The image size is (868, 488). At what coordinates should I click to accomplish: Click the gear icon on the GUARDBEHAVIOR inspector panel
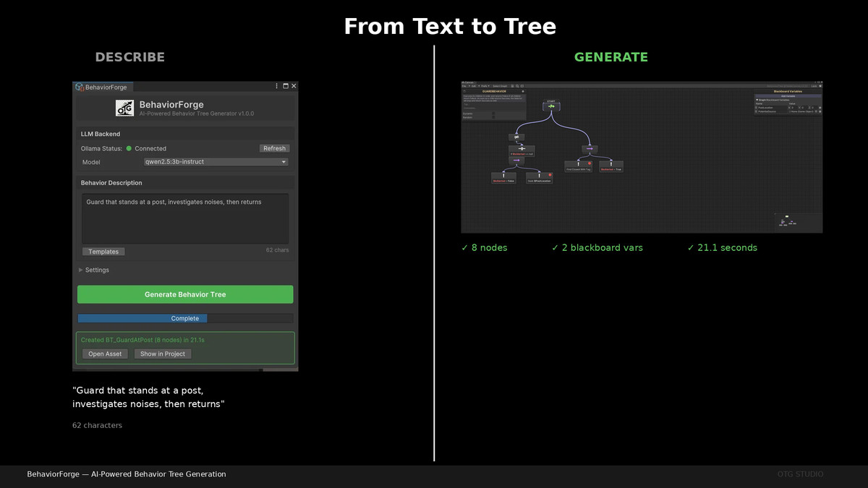click(523, 91)
